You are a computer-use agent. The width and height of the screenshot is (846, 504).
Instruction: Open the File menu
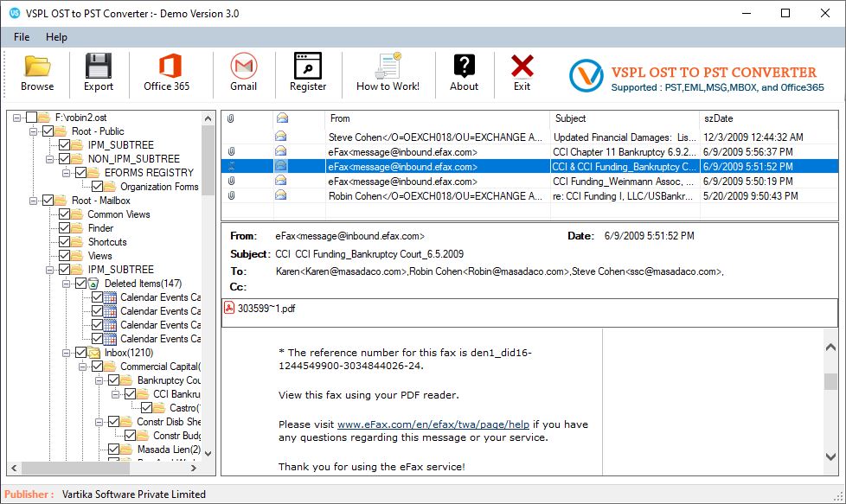pyautogui.click(x=22, y=36)
